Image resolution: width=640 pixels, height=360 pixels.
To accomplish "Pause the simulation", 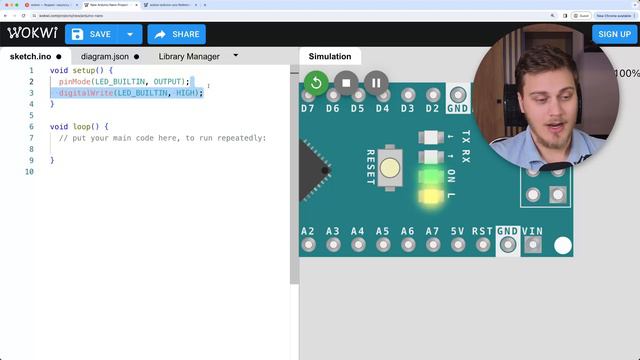I will click(x=376, y=83).
